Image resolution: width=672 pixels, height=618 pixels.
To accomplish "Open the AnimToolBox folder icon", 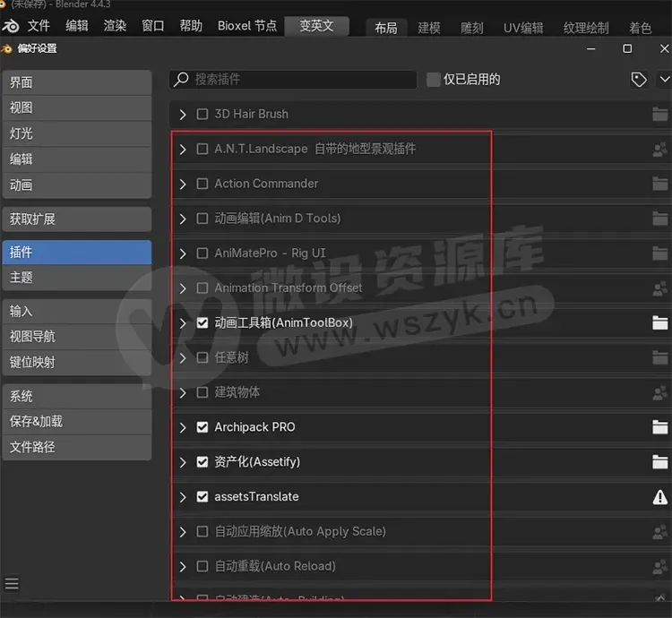I will pyautogui.click(x=659, y=323).
